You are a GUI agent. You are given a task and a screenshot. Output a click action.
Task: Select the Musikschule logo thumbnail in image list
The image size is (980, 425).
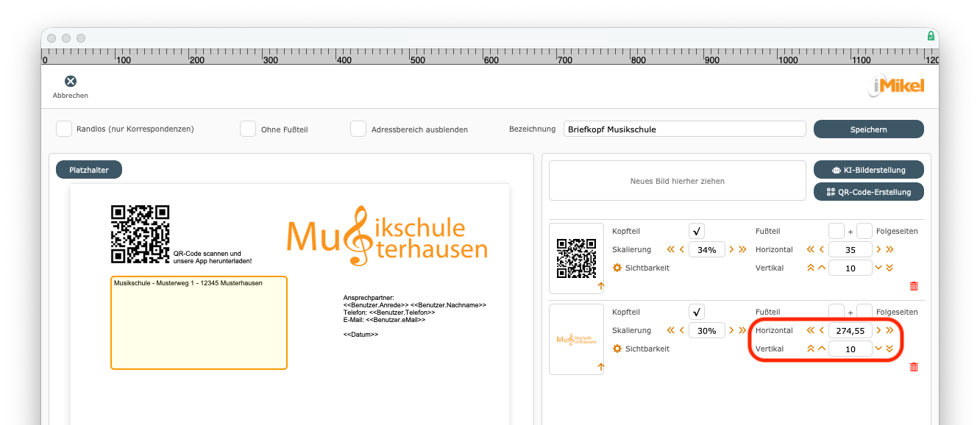pyautogui.click(x=576, y=339)
